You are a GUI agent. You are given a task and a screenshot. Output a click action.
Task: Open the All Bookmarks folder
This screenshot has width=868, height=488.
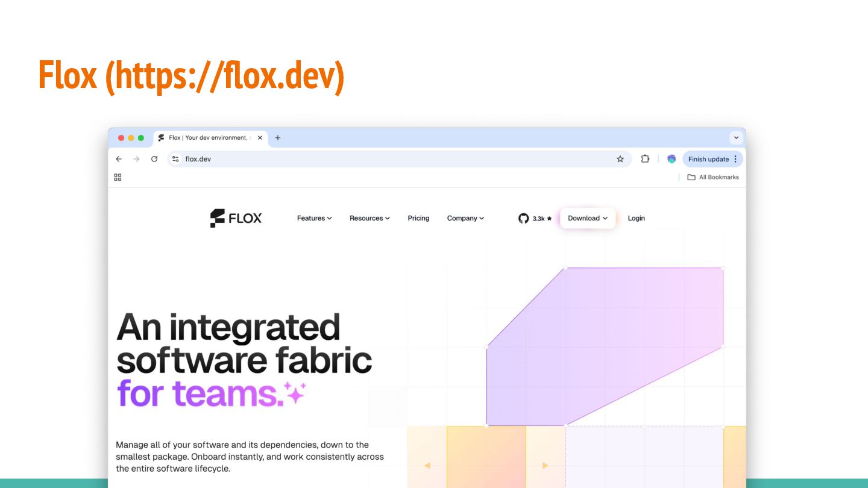[x=713, y=177]
